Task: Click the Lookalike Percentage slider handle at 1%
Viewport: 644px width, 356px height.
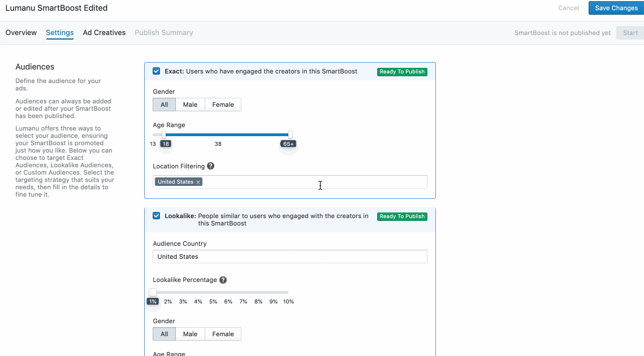Action: (x=153, y=292)
